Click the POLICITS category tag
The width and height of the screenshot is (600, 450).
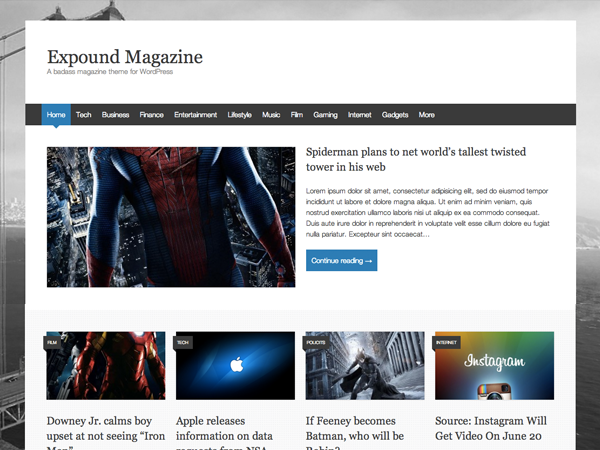[316, 342]
